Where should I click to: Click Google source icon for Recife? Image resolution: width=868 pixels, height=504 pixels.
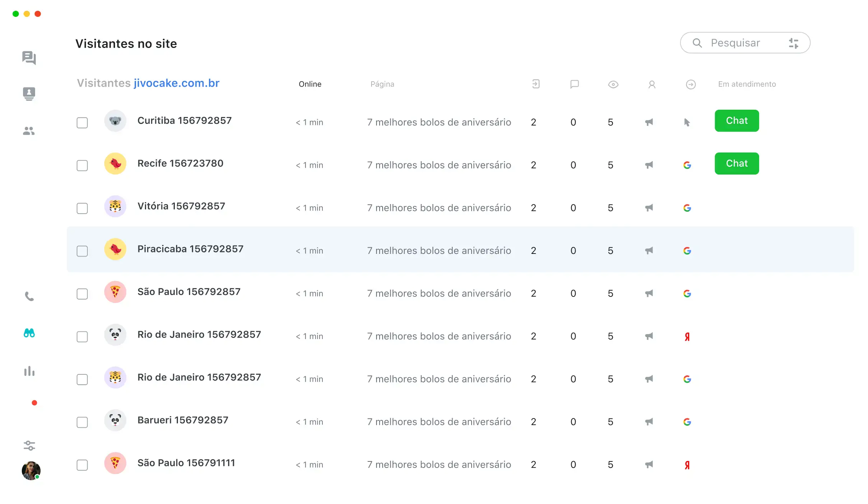click(687, 165)
